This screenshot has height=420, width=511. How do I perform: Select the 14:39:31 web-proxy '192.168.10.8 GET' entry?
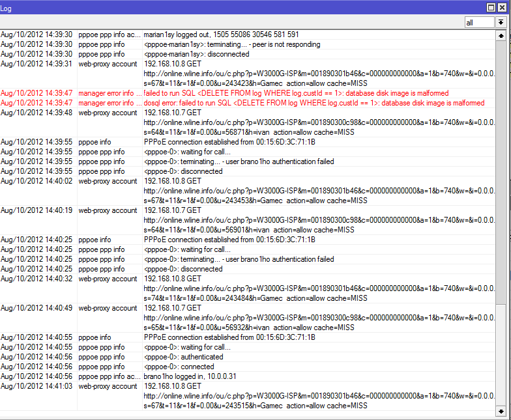coord(248,74)
